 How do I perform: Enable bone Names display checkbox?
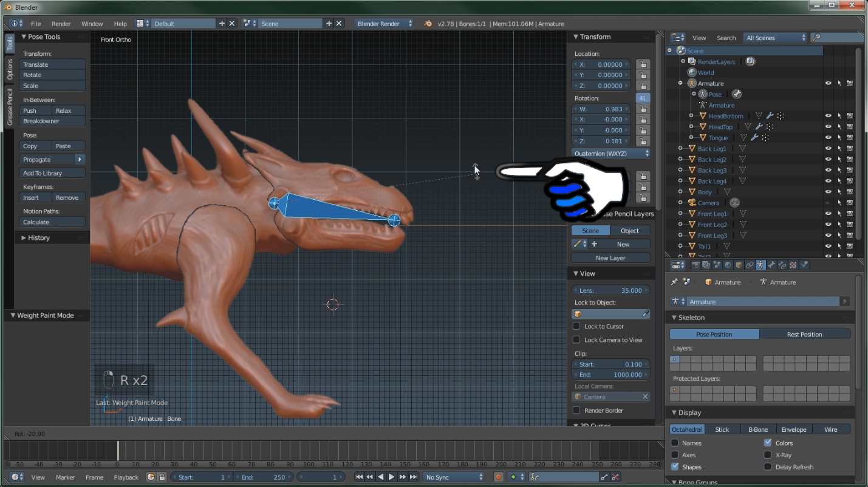[x=675, y=443]
